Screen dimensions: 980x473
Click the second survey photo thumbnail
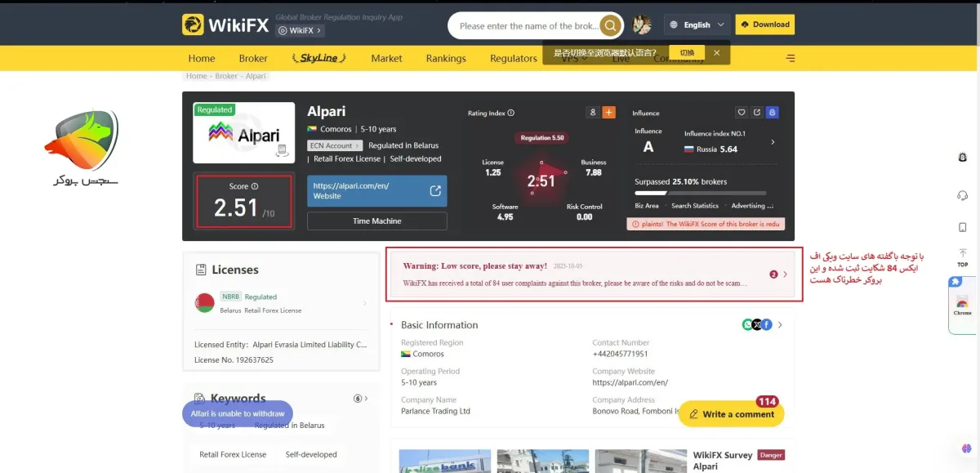(x=542, y=461)
